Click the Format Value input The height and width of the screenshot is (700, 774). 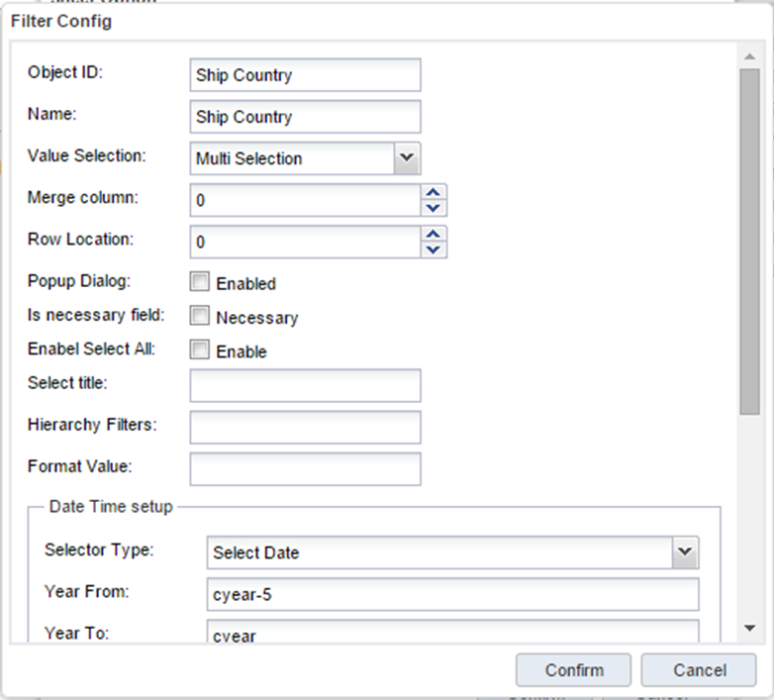click(305, 469)
